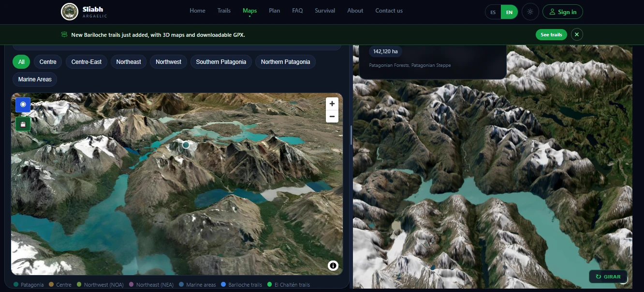Zoom in the map with plus button
This screenshot has width=644, height=292.
click(332, 104)
